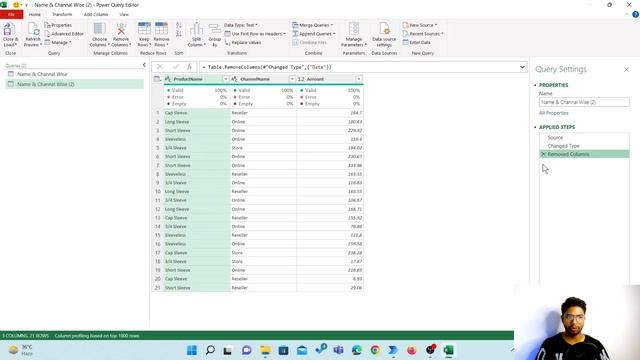Open the New Source dropdown

pyautogui.click(x=420, y=25)
